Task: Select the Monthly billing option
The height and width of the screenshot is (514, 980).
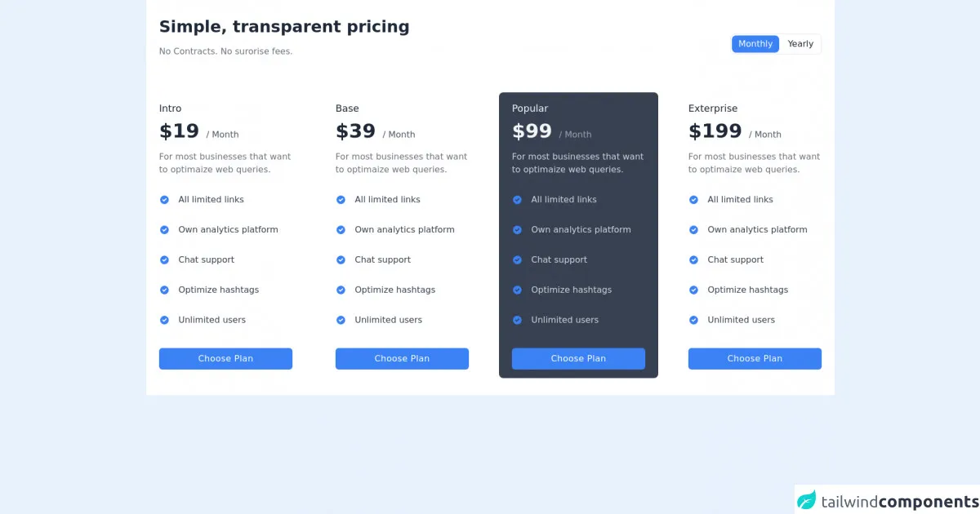Action: pos(755,44)
